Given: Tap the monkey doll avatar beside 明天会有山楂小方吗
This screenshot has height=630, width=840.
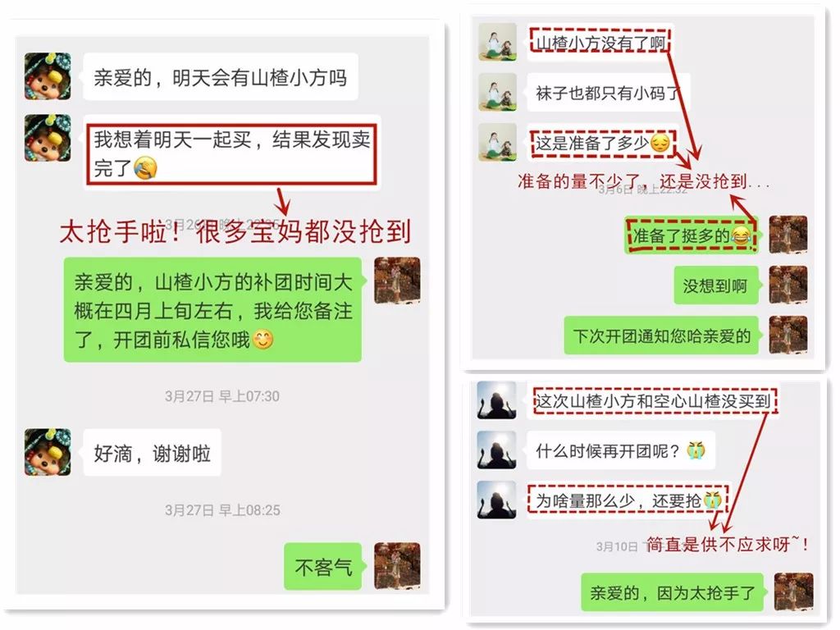Looking at the screenshot, I should pyautogui.click(x=48, y=76).
